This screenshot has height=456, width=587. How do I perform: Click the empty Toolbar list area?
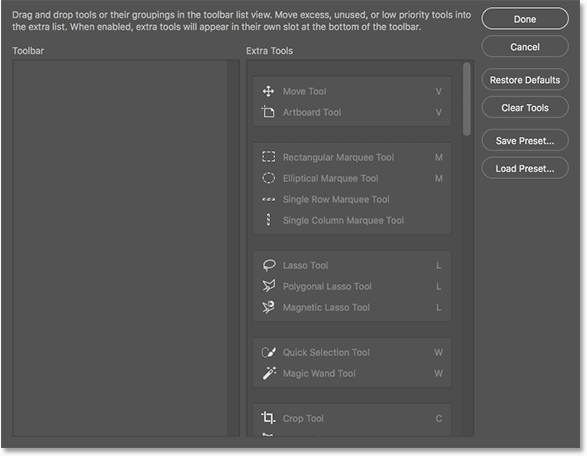[120, 248]
